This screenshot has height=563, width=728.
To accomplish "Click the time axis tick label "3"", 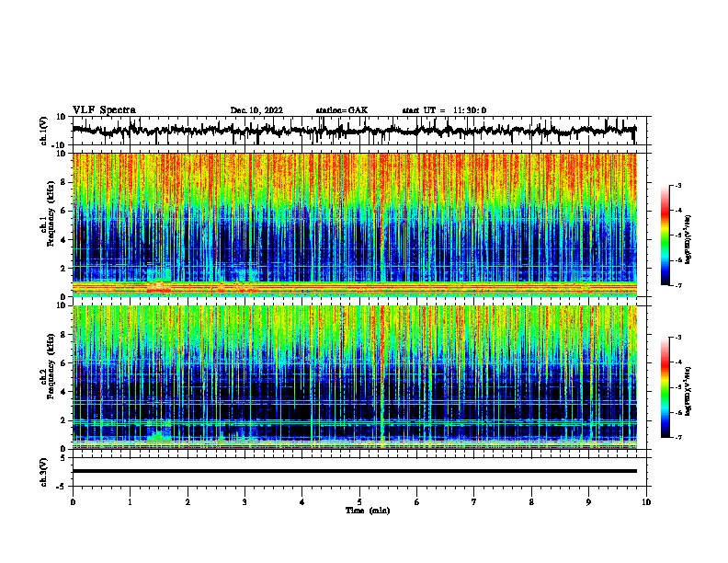I will pyautogui.click(x=245, y=502).
